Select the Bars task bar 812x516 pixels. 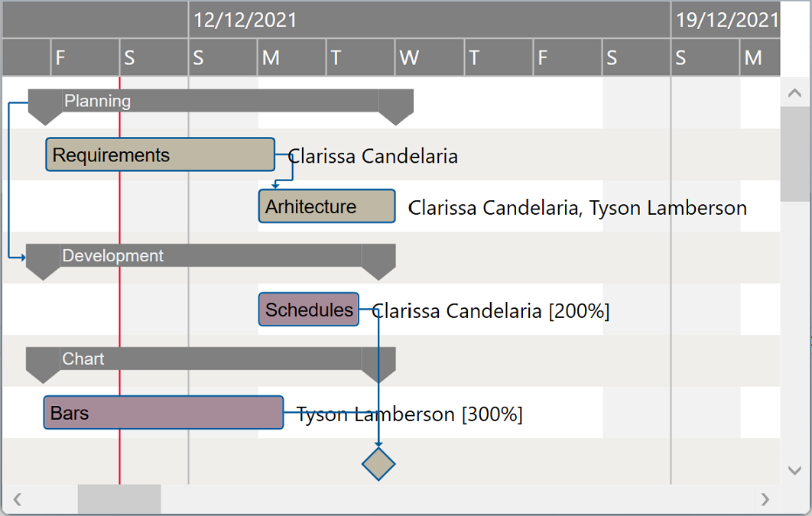tap(163, 412)
